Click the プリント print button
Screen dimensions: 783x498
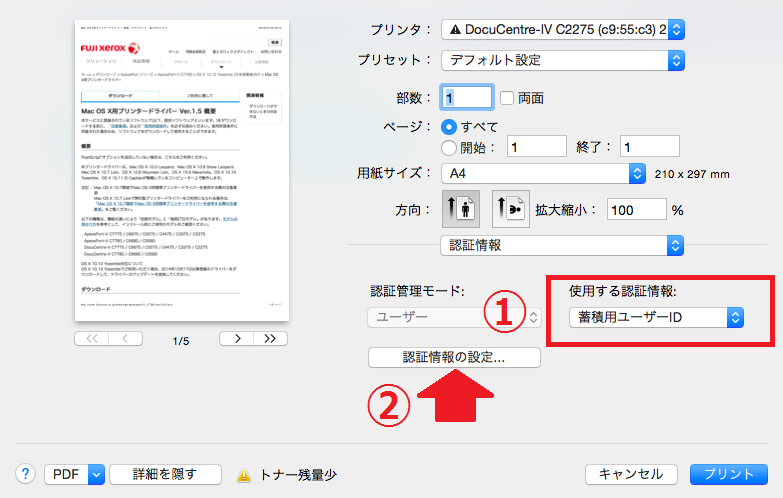[x=728, y=474]
